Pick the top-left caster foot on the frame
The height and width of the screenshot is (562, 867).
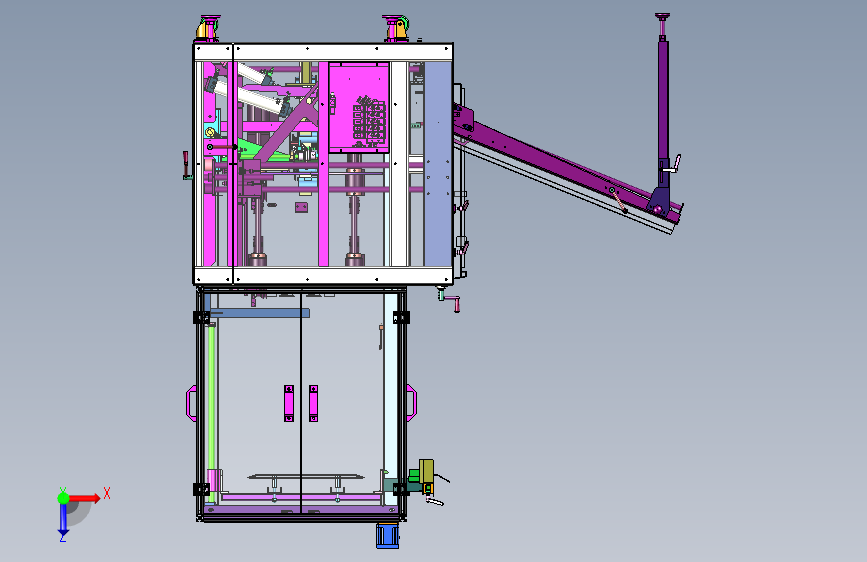pos(208,28)
